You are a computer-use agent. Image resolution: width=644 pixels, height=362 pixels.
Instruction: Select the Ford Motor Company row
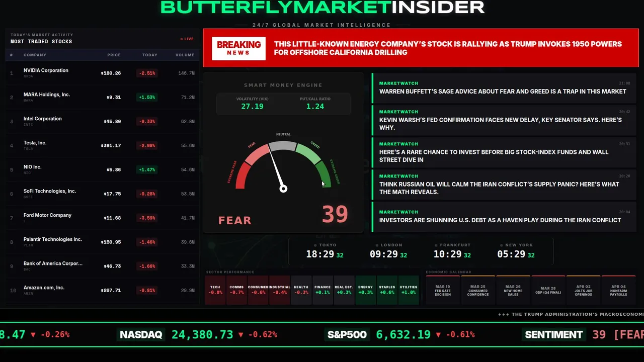coord(103,218)
